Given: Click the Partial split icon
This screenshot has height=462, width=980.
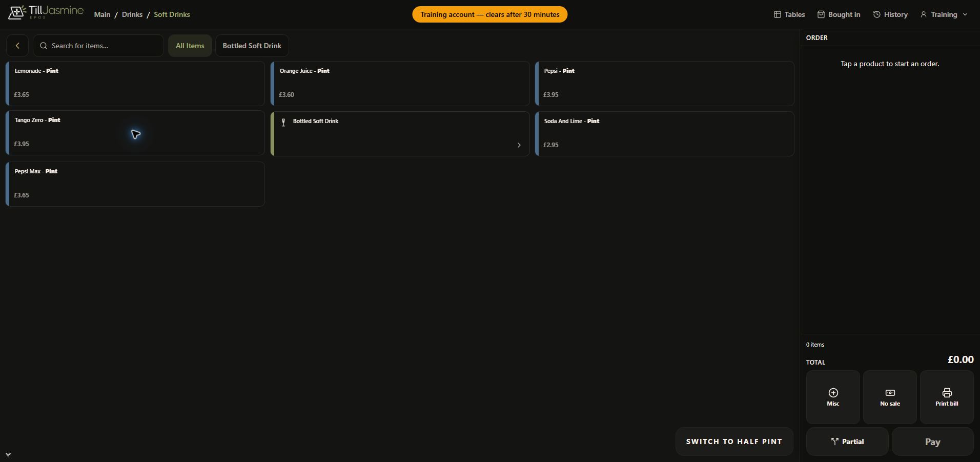Looking at the screenshot, I should pos(834,441).
